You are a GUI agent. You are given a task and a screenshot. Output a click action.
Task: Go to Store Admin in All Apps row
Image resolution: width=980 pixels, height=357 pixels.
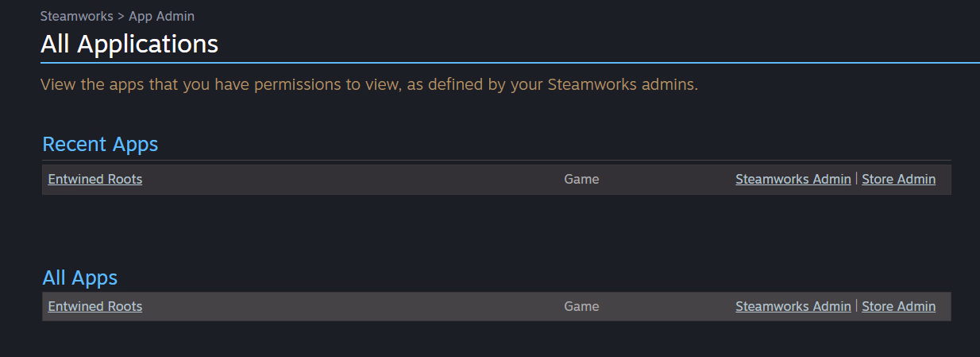pyautogui.click(x=898, y=306)
